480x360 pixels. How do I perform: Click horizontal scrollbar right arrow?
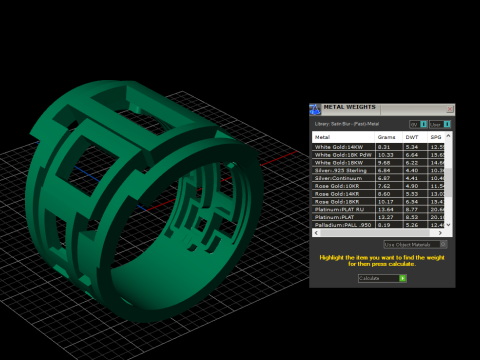[x=440, y=233]
